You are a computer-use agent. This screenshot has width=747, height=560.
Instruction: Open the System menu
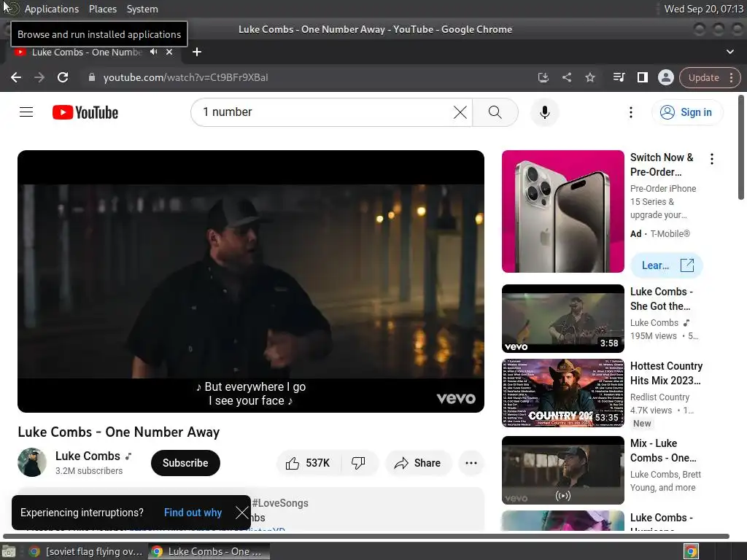coord(142,9)
